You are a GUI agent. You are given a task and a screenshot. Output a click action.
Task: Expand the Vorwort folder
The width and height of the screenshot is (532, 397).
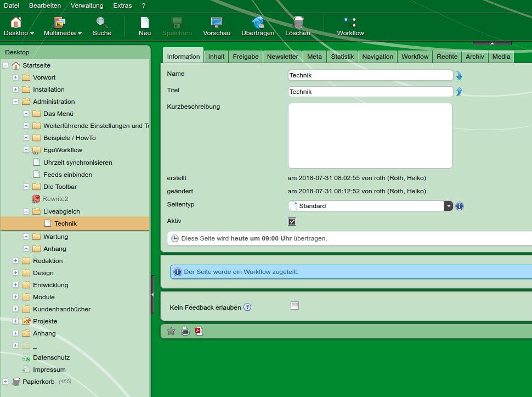point(15,77)
